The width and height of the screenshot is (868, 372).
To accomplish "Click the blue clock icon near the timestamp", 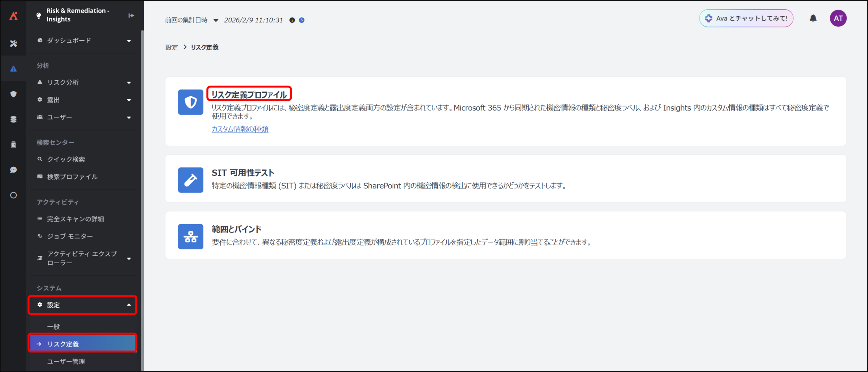I will coord(302,20).
